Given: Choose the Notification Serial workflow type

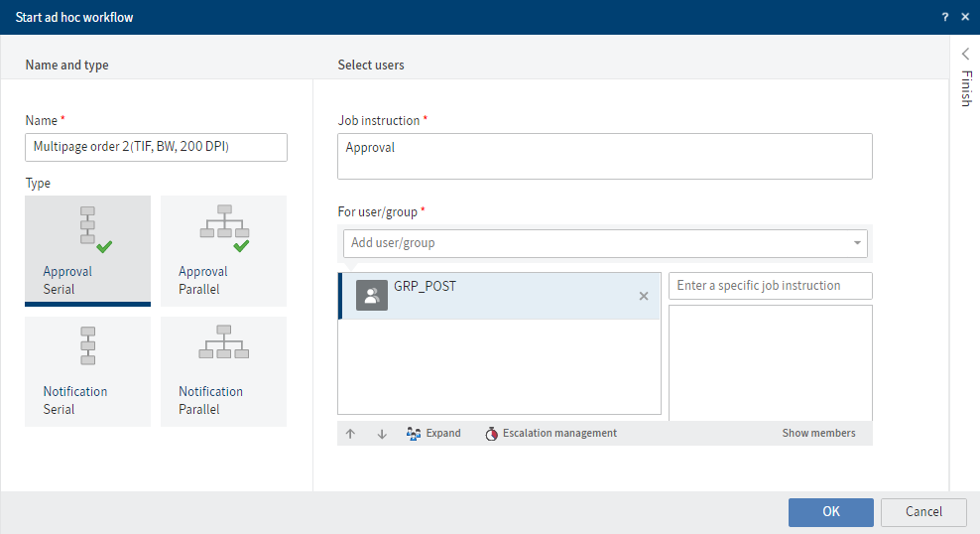Looking at the screenshot, I should (87, 370).
